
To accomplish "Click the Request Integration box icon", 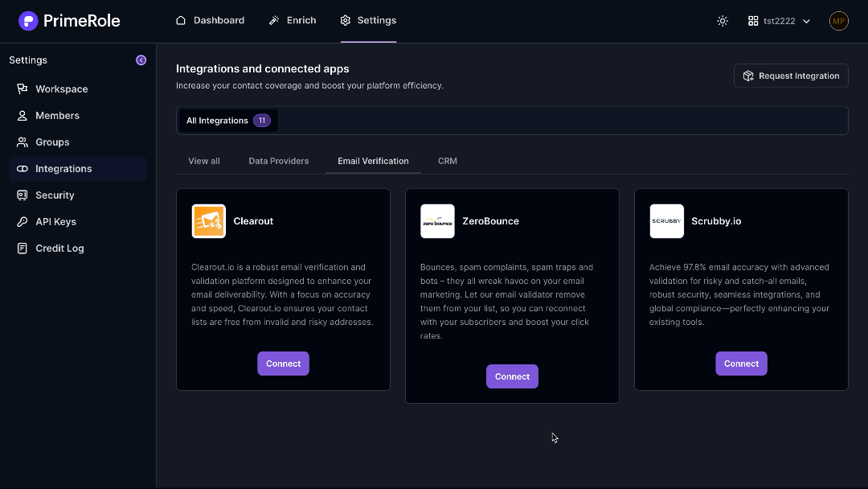I will tap(748, 76).
